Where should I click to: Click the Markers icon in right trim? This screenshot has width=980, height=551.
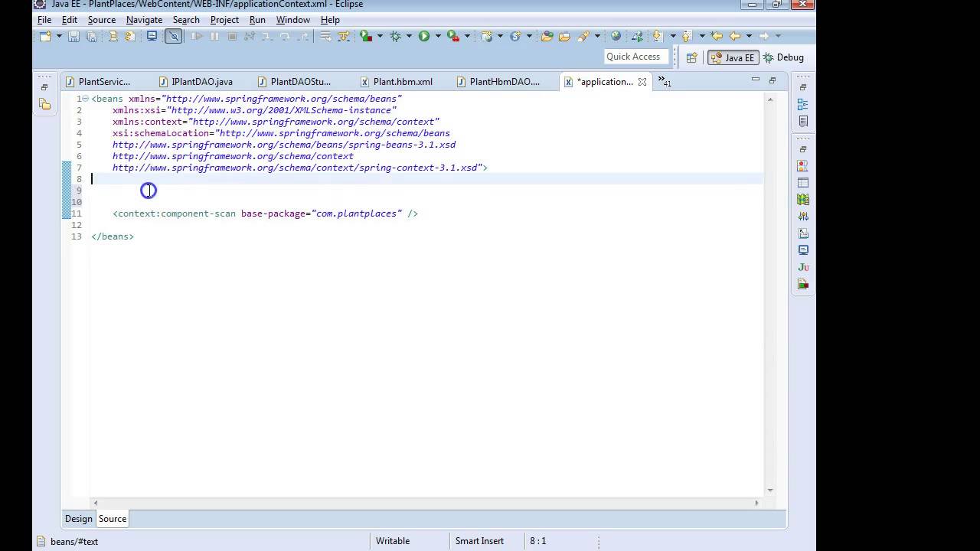pyautogui.click(x=802, y=165)
